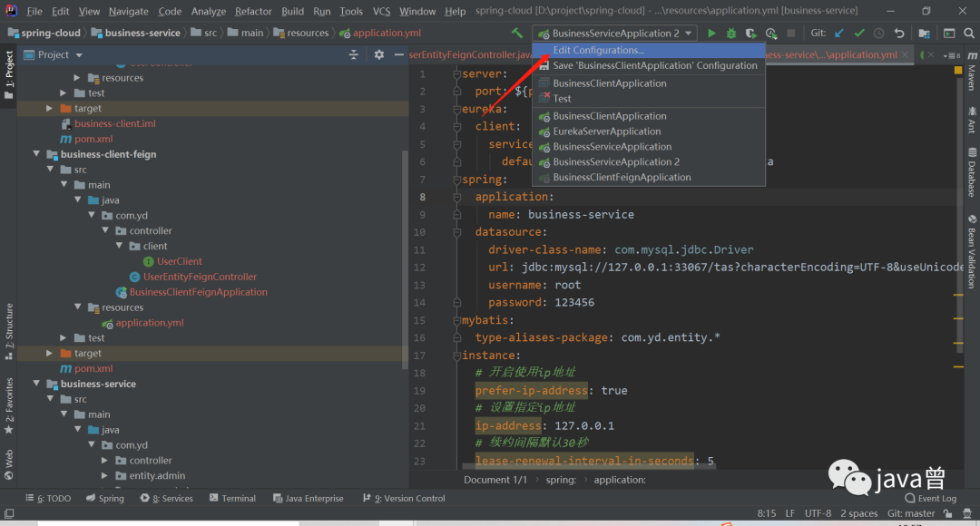Choose Save 'BusinessClientApplication' Configuration
Viewport: 980px width, 526px height.
click(x=649, y=65)
